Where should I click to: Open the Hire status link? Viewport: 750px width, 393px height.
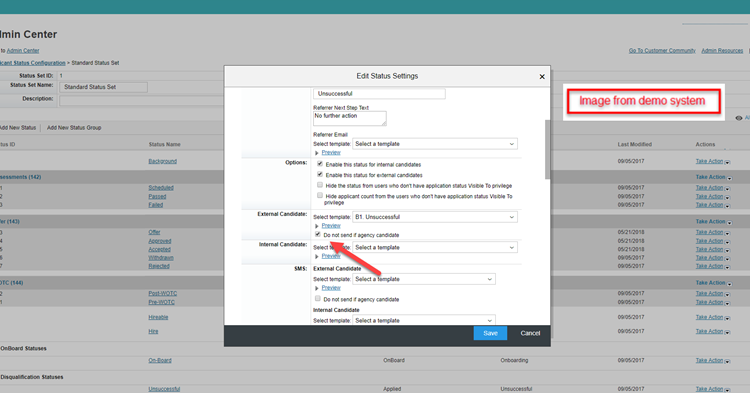click(x=153, y=331)
